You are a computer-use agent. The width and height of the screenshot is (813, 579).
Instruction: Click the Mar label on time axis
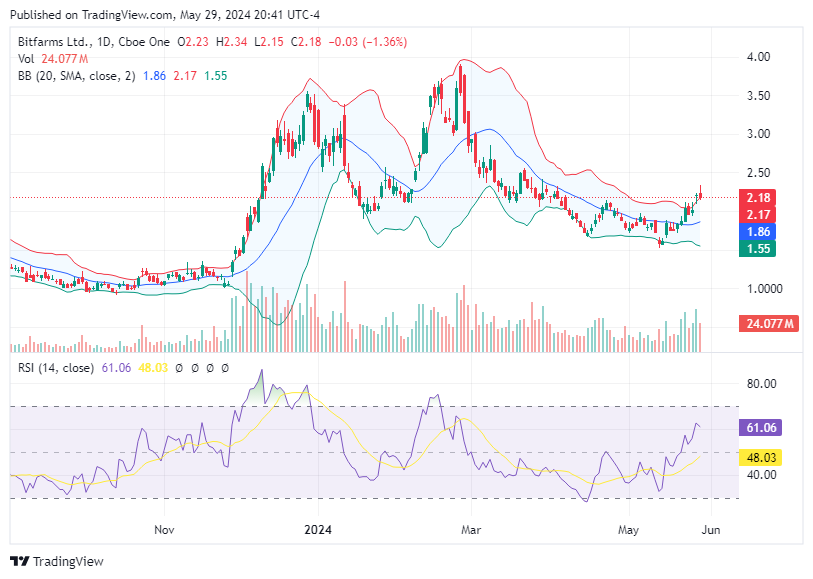(471, 530)
